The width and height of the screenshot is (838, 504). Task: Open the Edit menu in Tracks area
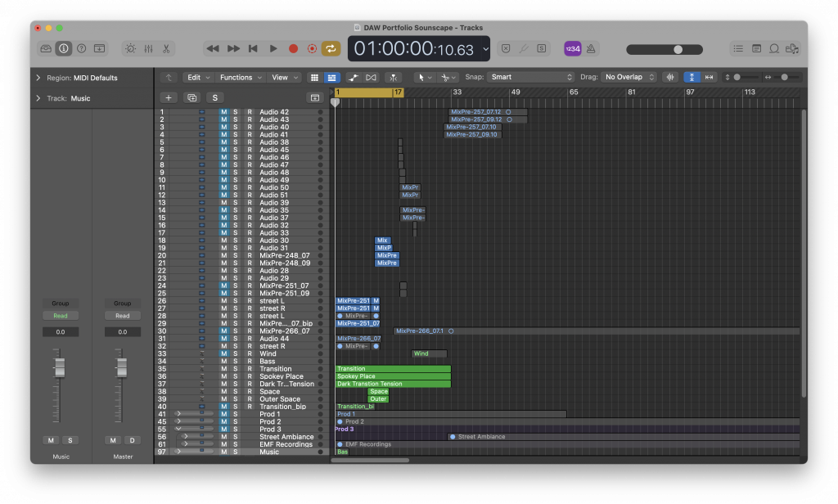click(198, 78)
